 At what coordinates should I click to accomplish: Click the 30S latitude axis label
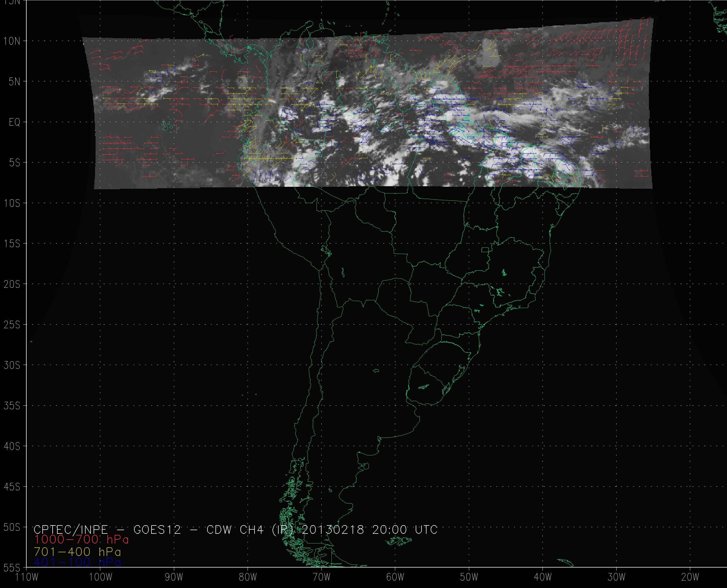12,366
